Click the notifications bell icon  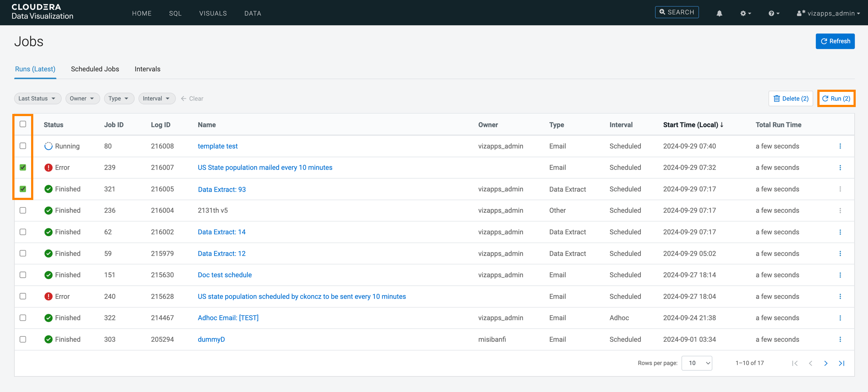pyautogui.click(x=719, y=13)
